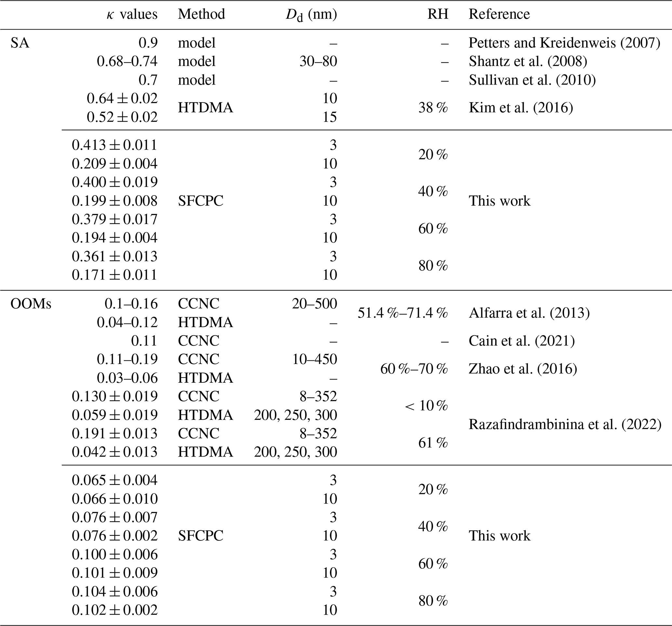Select the Zhao et al. (2016) reference
The image size is (672, 626).
pos(522,368)
